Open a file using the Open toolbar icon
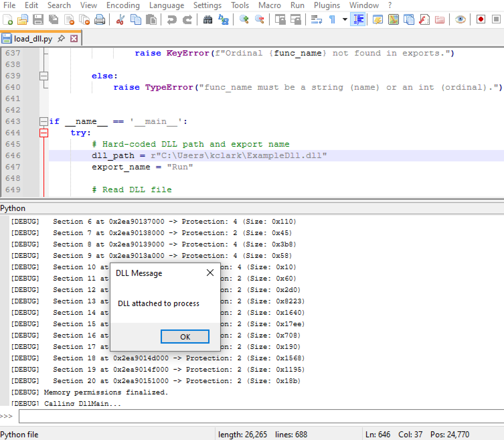The width and height of the screenshot is (504, 440). [22, 19]
